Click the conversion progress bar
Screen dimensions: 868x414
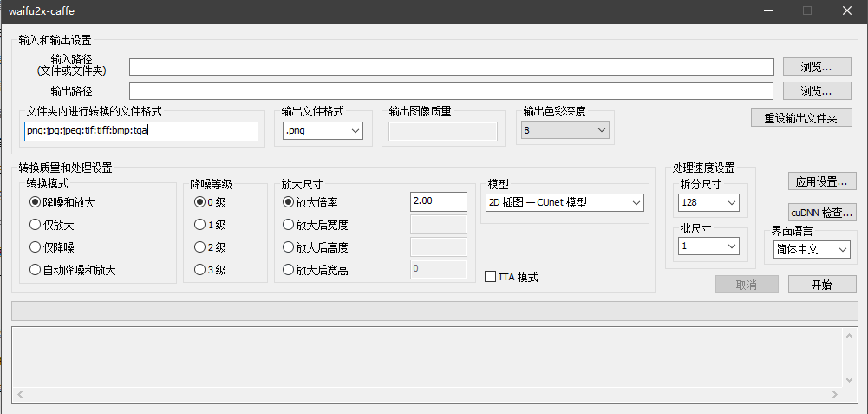tap(434, 311)
